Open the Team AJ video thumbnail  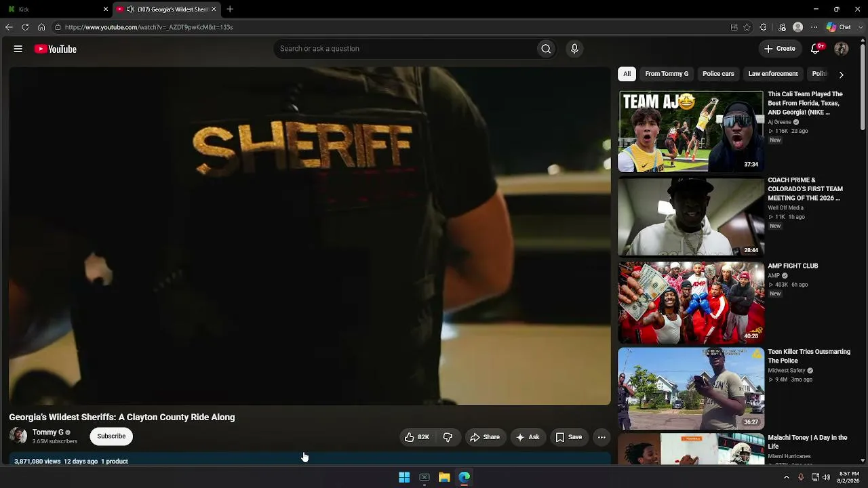click(x=691, y=131)
